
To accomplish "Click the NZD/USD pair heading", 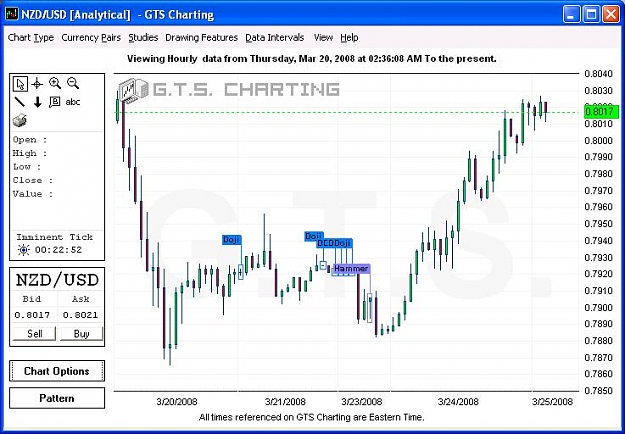I will [57, 280].
